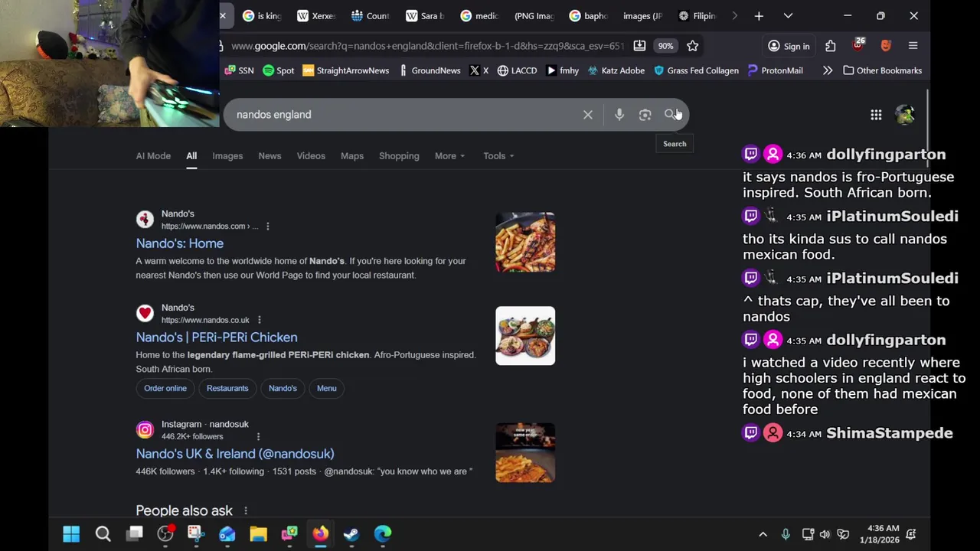Switch to the Filipino browser tab
The height and width of the screenshot is (551, 980).
pos(697,15)
